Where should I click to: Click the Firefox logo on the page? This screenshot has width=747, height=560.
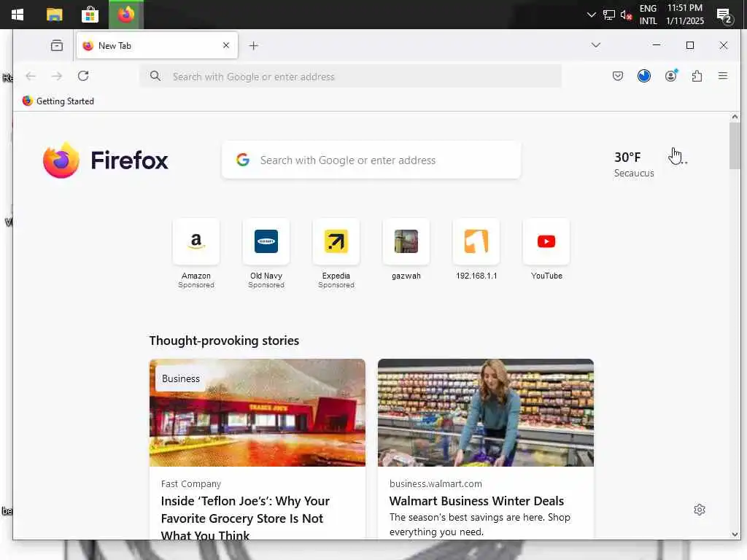click(x=105, y=160)
